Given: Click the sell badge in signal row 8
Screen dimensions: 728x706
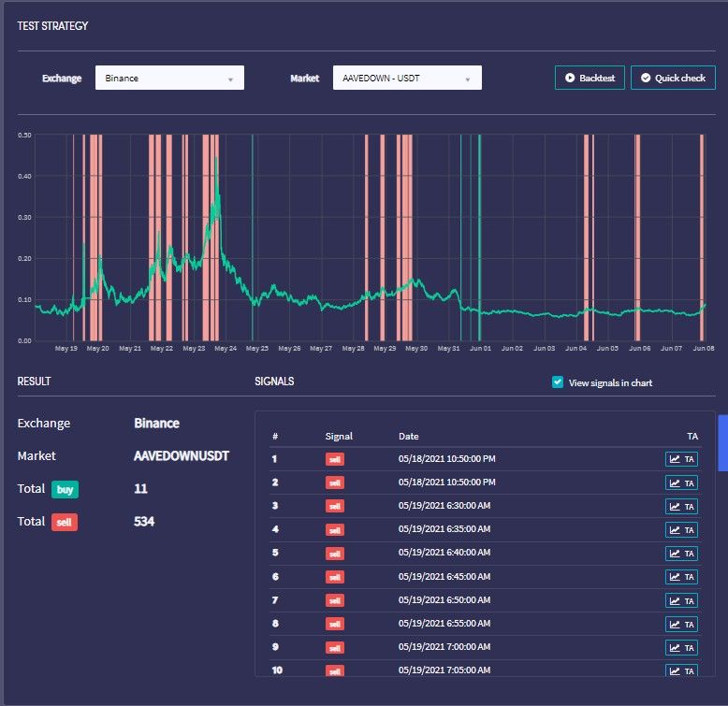Looking at the screenshot, I should [335, 624].
